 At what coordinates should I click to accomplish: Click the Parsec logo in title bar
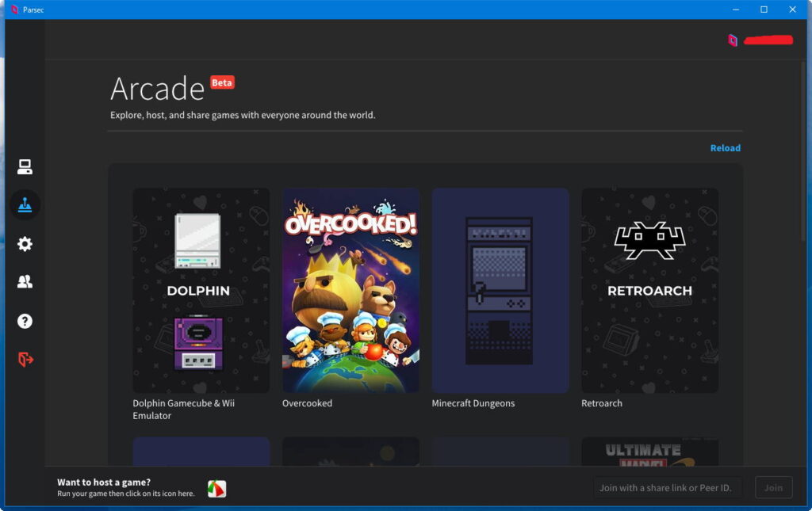pyautogui.click(x=14, y=10)
